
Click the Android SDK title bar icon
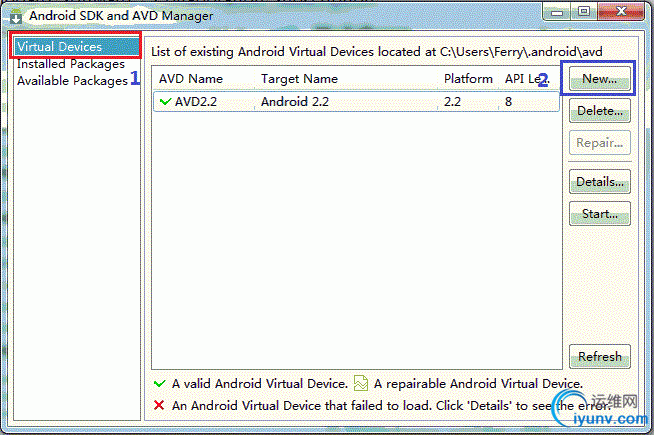(16, 16)
